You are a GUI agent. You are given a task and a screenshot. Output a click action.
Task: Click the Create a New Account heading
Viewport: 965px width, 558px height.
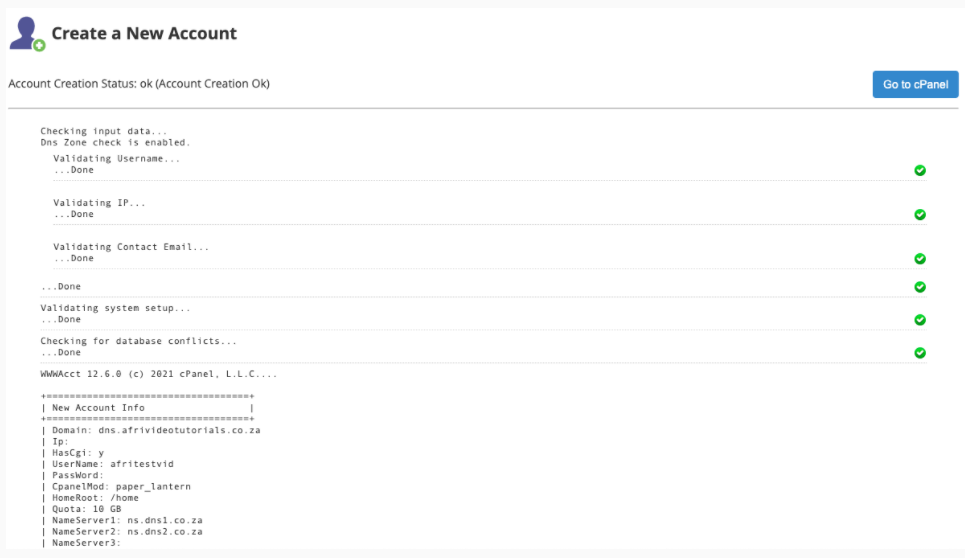(144, 34)
